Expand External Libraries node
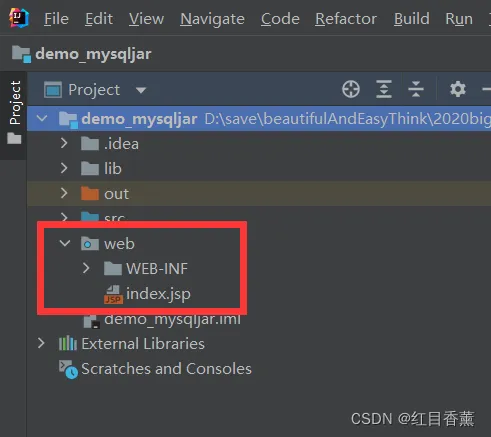 click(41, 343)
